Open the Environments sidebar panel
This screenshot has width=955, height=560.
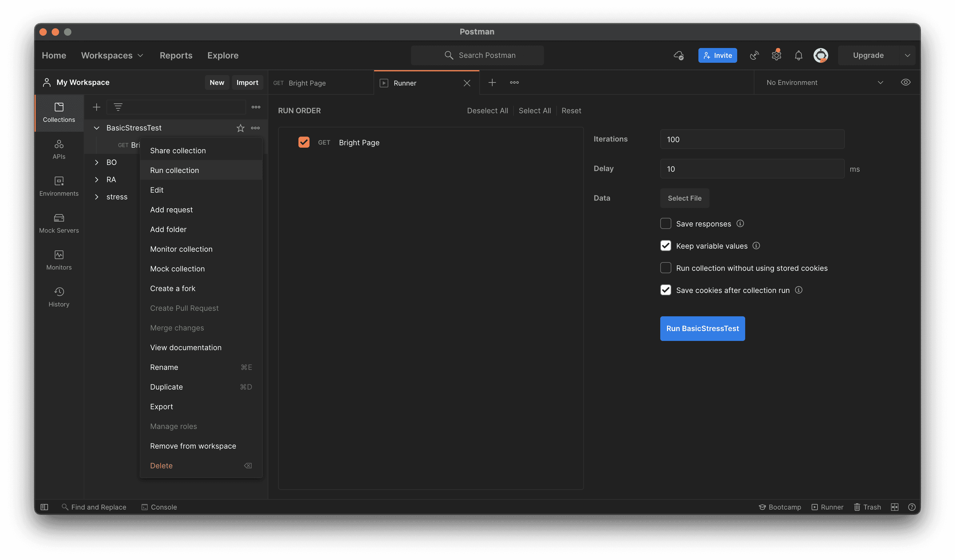pyautogui.click(x=59, y=186)
